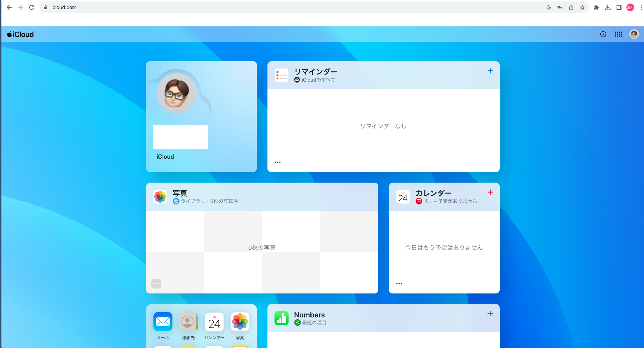This screenshot has height=348, width=644.
Task: Open the Numbers app icon in the widget
Action: (282, 318)
